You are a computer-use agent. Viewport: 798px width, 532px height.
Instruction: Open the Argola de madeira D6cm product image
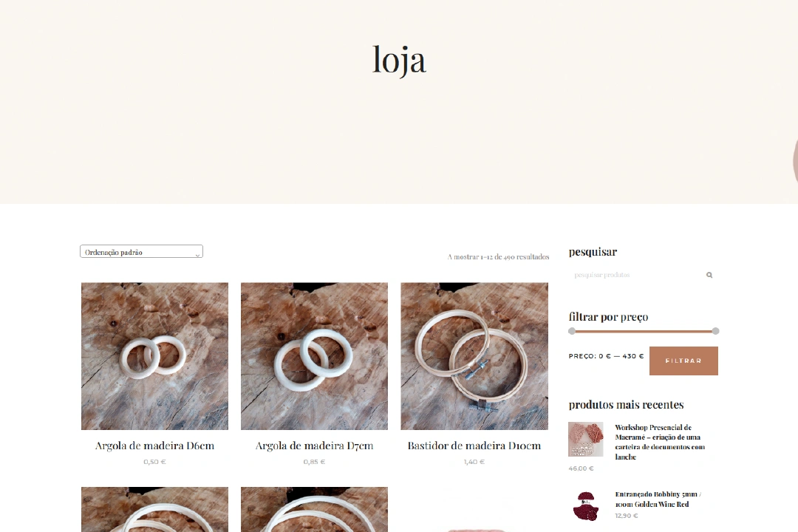coord(154,356)
